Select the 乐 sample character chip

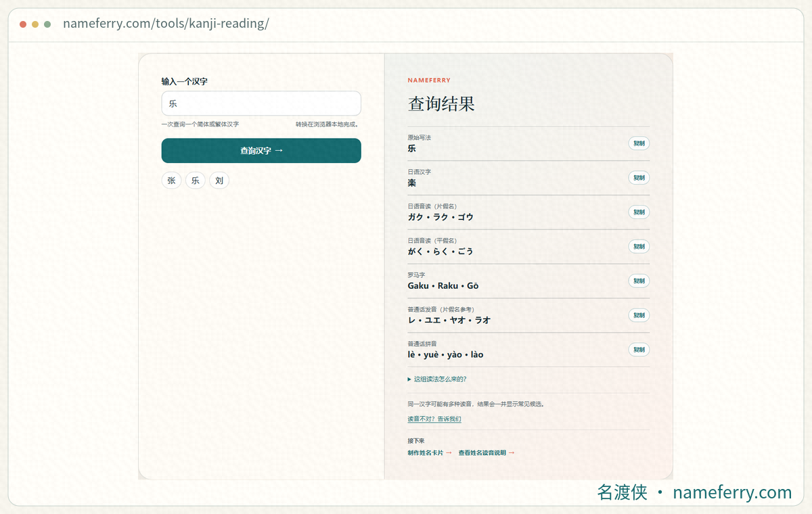(196, 181)
